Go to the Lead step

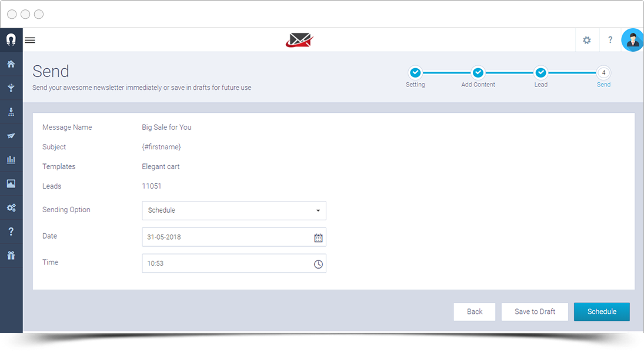coord(541,73)
